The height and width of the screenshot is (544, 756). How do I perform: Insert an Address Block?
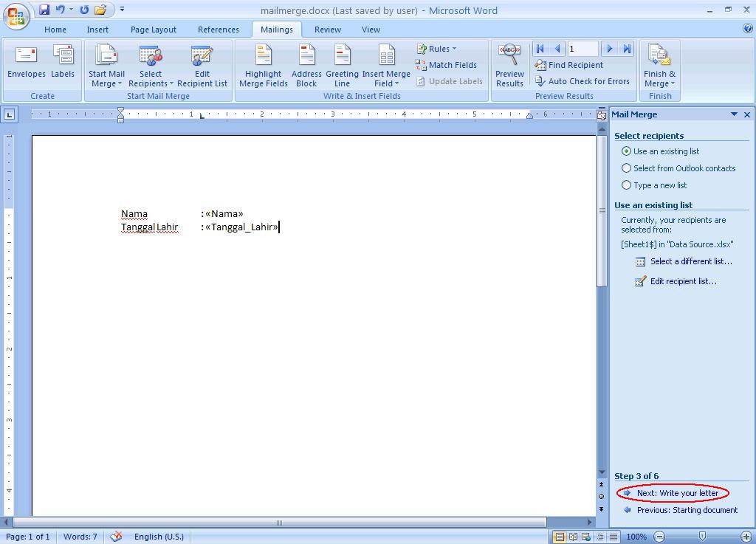(x=306, y=66)
